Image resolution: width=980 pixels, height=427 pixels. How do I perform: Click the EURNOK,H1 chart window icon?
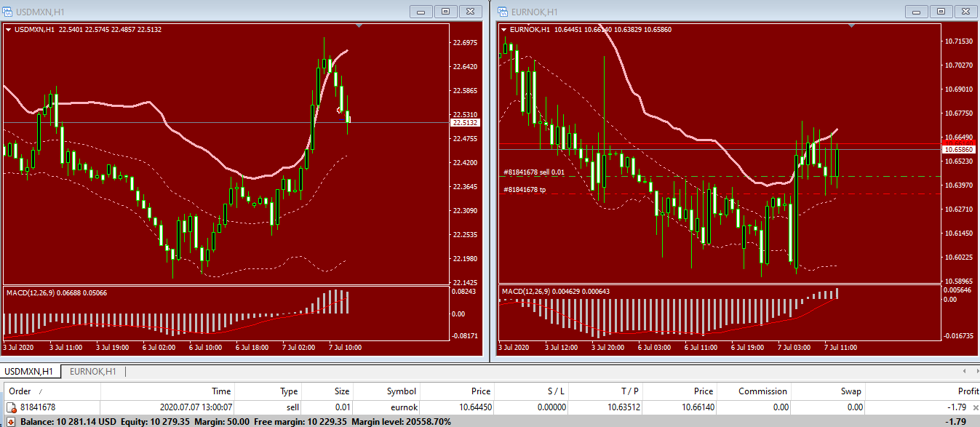503,11
